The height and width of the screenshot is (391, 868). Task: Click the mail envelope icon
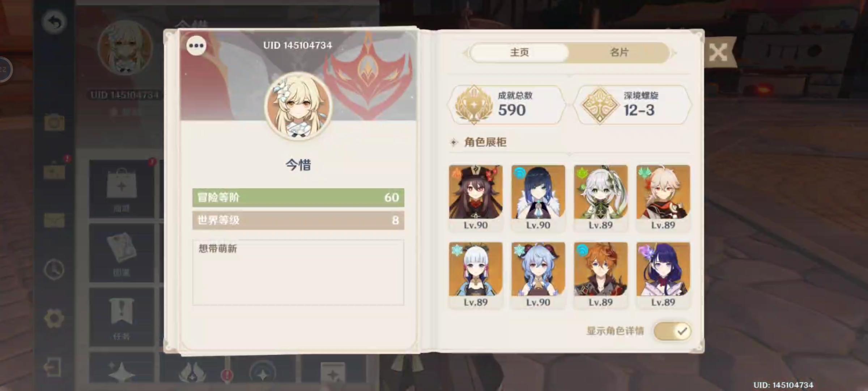coord(54,220)
